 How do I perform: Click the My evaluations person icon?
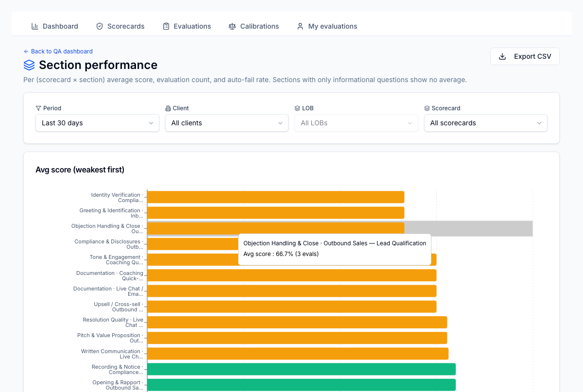300,26
